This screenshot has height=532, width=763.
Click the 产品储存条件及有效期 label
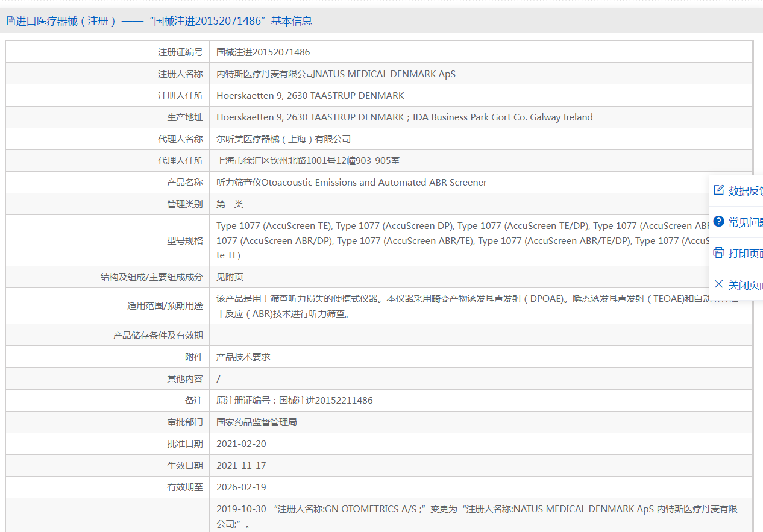158,335
